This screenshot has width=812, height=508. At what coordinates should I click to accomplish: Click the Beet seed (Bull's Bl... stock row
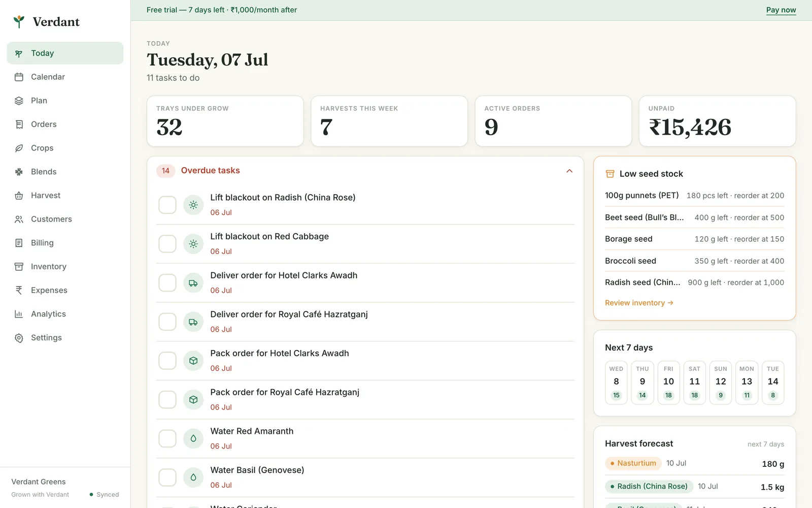click(x=694, y=217)
